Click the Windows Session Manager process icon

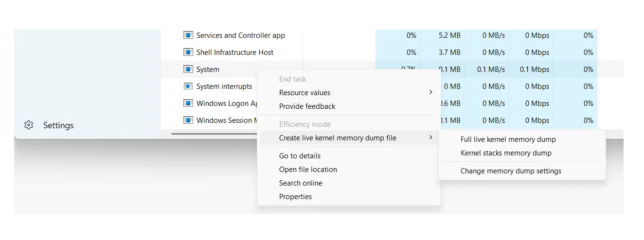pos(188,120)
